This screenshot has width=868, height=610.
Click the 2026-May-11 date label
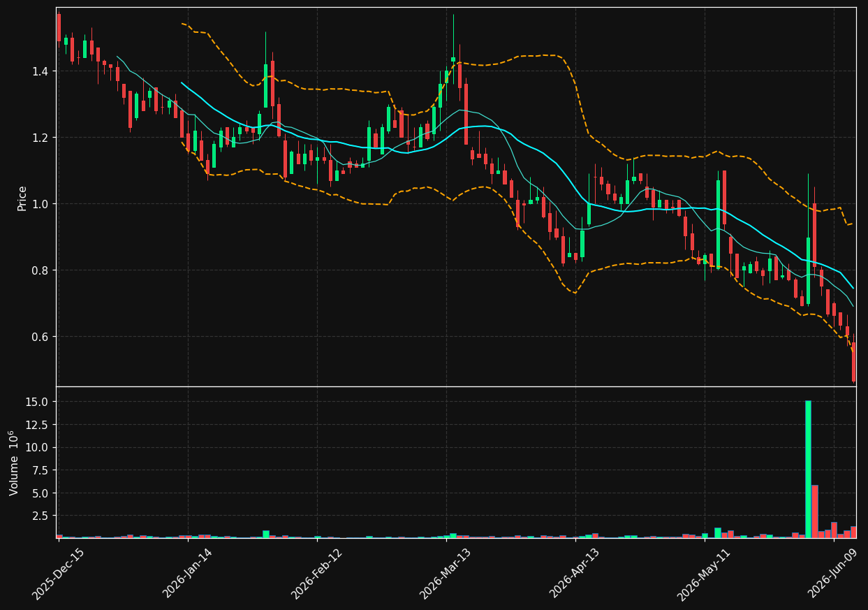click(x=703, y=574)
